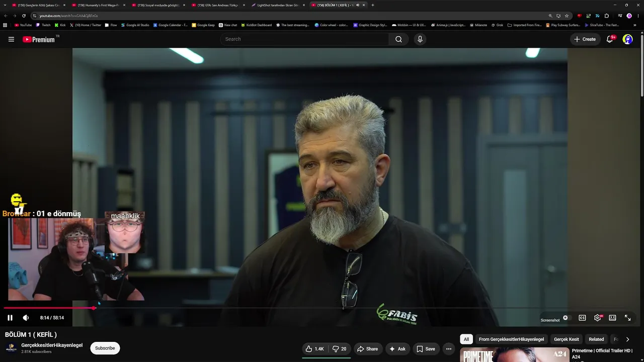Start voice search with microphone icon
The width and height of the screenshot is (644, 362).
click(420, 39)
